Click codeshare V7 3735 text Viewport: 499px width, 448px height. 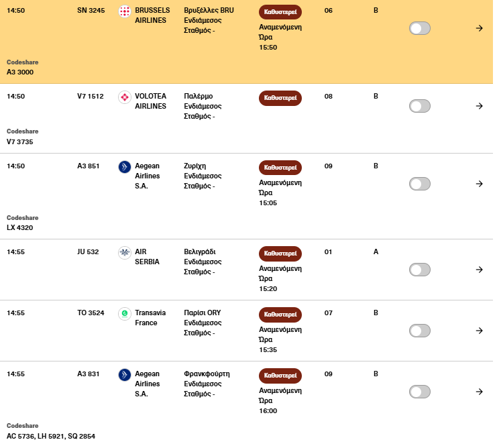coord(19,142)
